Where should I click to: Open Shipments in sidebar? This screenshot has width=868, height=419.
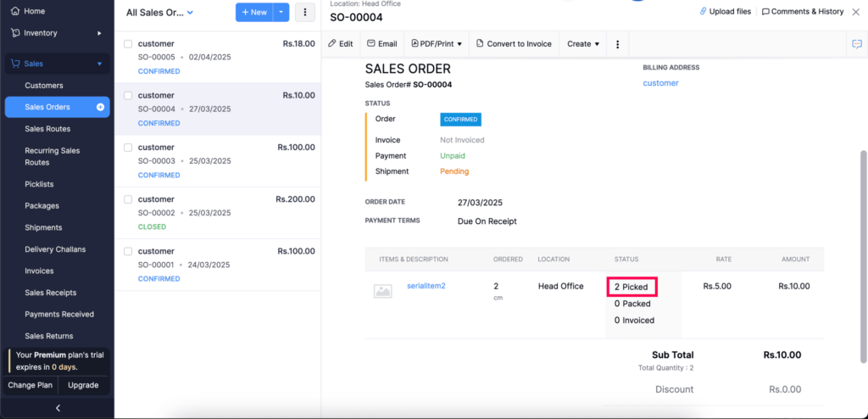(x=43, y=227)
